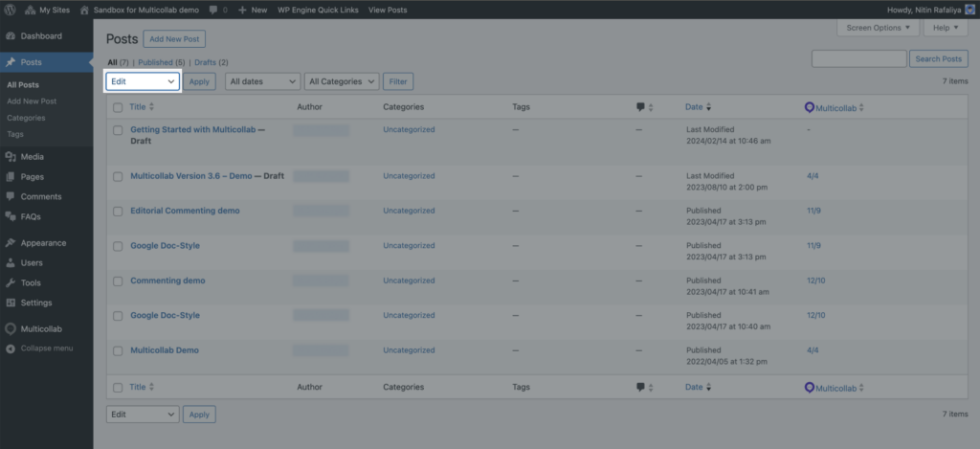Open the bottom bulk actions Edit dropdown
Viewport: 980px width, 449px height.
pyautogui.click(x=143, y=415)
